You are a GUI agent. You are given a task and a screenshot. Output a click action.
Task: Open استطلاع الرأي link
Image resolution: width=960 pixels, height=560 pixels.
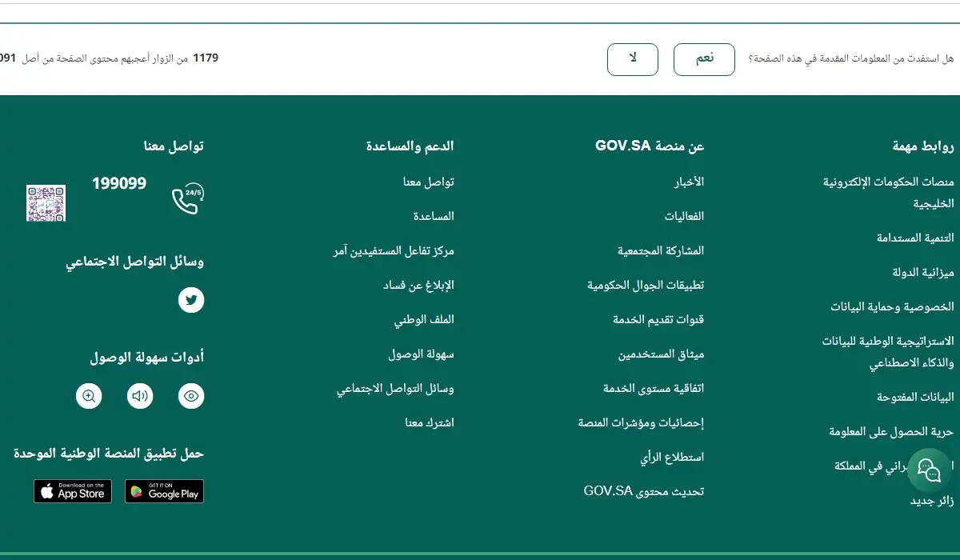point(672,458)
